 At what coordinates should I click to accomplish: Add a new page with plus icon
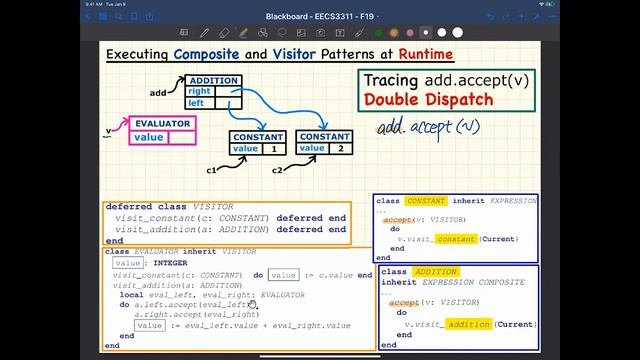tap(521, 17)
